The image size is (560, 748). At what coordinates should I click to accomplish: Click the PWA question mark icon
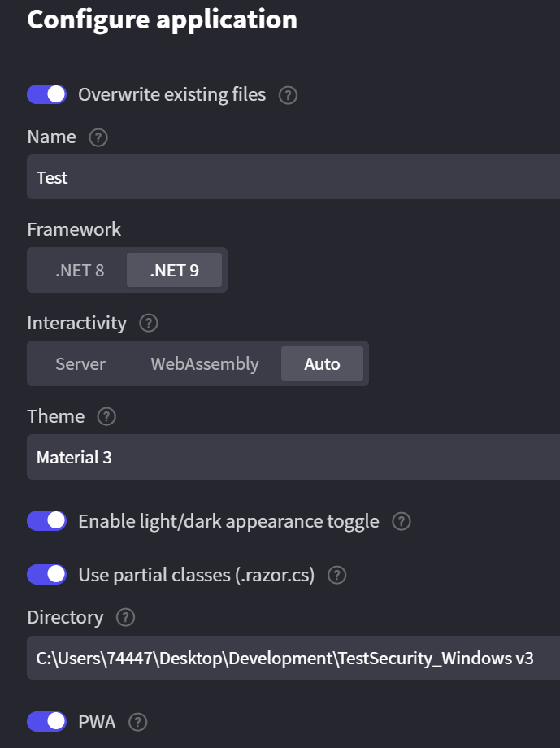[137, 722]
